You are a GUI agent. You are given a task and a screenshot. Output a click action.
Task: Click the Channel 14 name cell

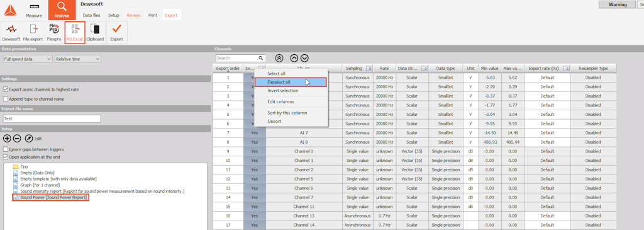(x=304, y=225)
